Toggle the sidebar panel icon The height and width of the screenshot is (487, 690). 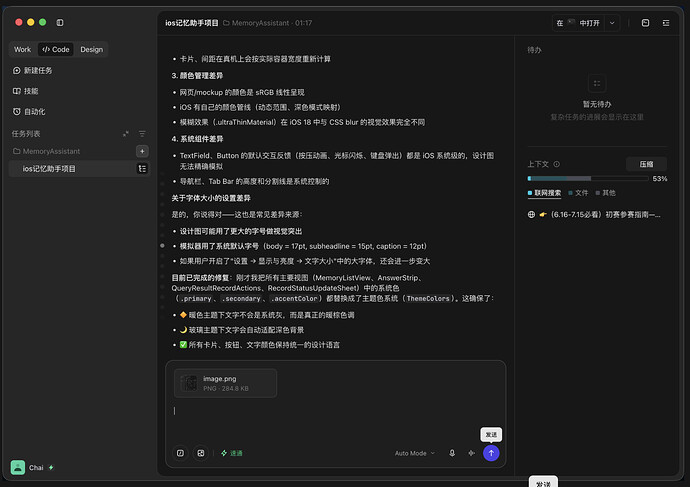coord(60,22)
